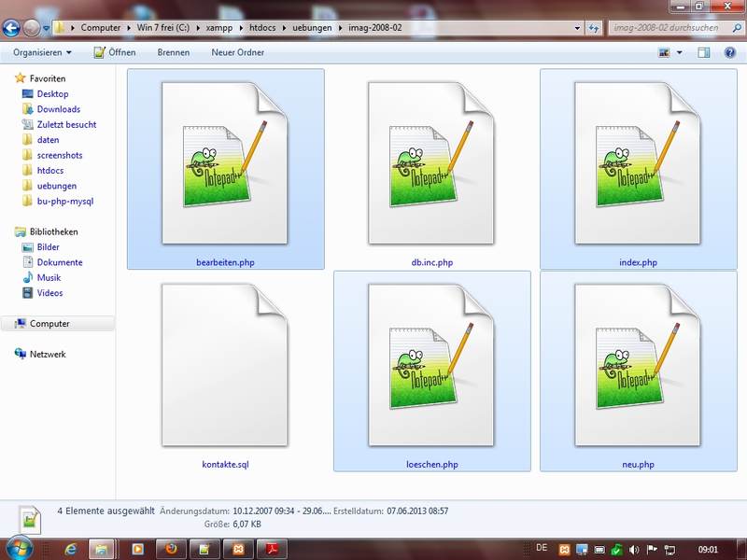Click the Brennen toolbar command

pyautogui.click(x=173, y=53)
